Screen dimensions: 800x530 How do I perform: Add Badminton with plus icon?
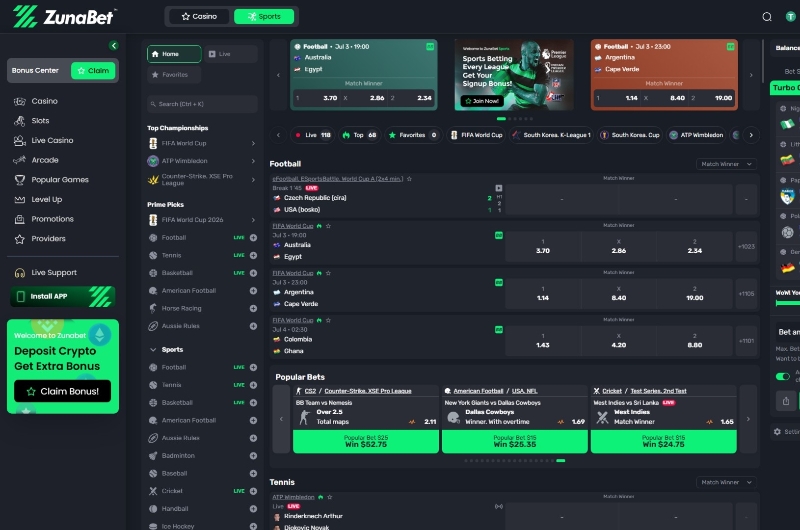pyautogui.click(x=253, y=456)
